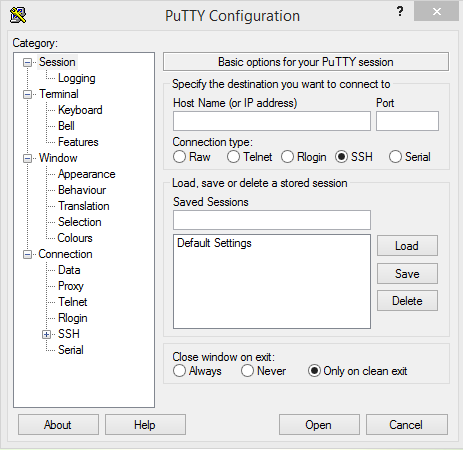
Task: Collapse the Terminal tree node
Action: click(27, 94)
